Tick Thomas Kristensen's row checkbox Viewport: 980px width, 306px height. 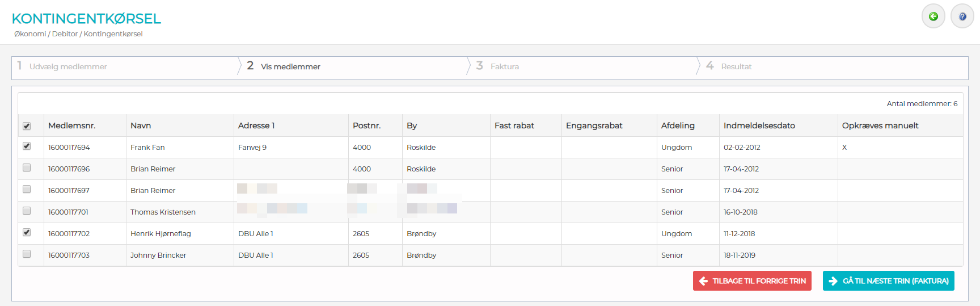point(27,211)
